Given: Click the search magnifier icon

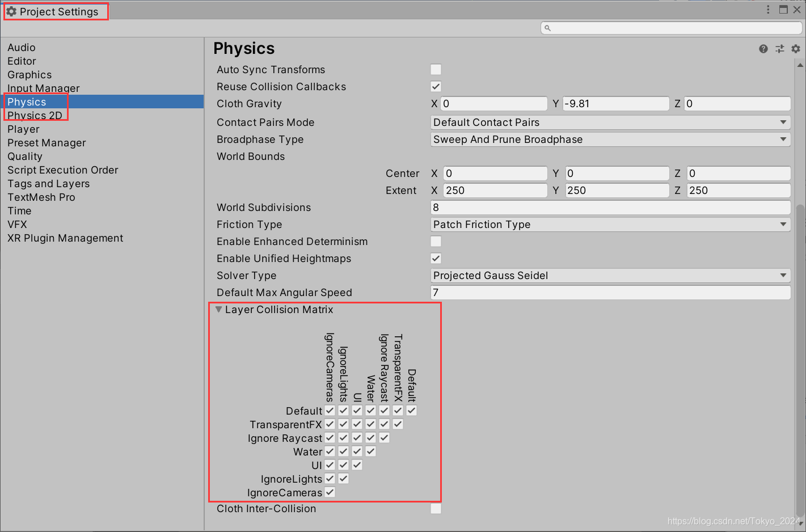Looking at the screenshot, I should (x=547, y=28).
